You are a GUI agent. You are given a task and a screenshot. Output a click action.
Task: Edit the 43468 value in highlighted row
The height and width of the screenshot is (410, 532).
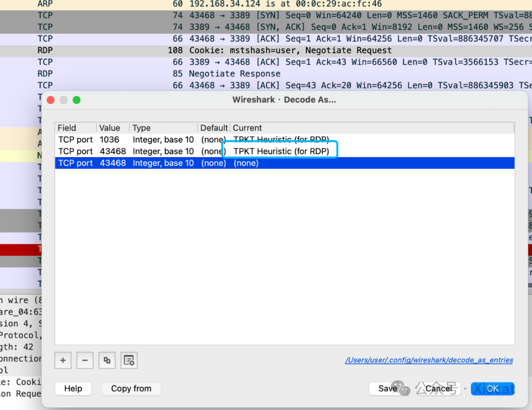click(112, 163)
